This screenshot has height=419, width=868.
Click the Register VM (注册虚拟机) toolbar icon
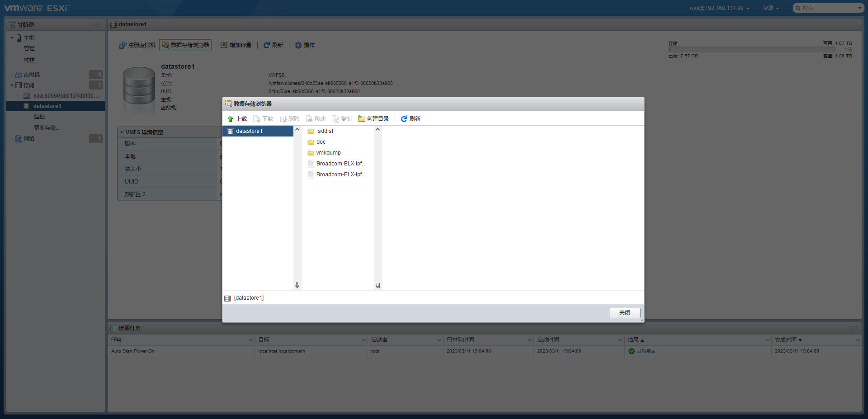(x=123, y=45)
